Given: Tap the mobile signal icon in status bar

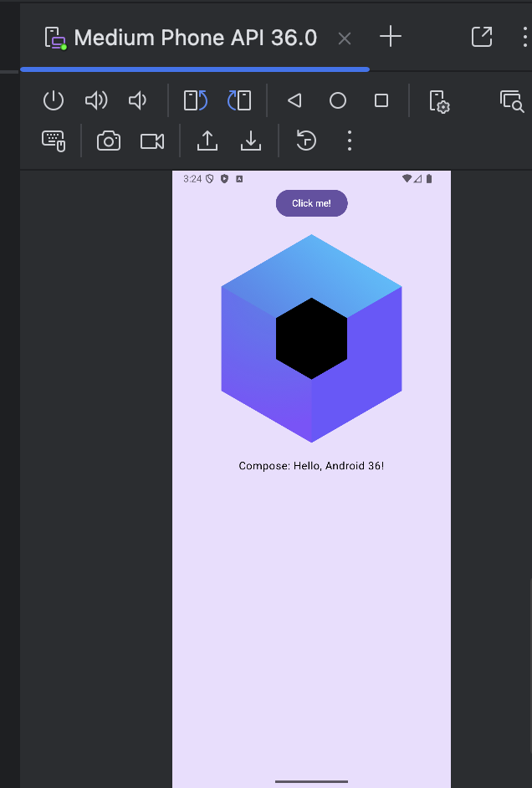Looking at the screenshot, I should tap(418, 178).
